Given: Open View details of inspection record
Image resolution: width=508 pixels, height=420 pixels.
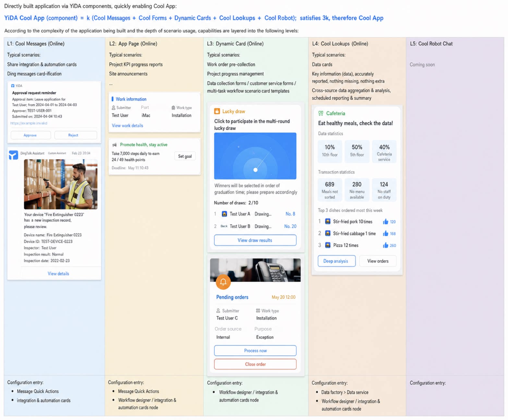Looking at the screenshot, I should click(58, 274).
